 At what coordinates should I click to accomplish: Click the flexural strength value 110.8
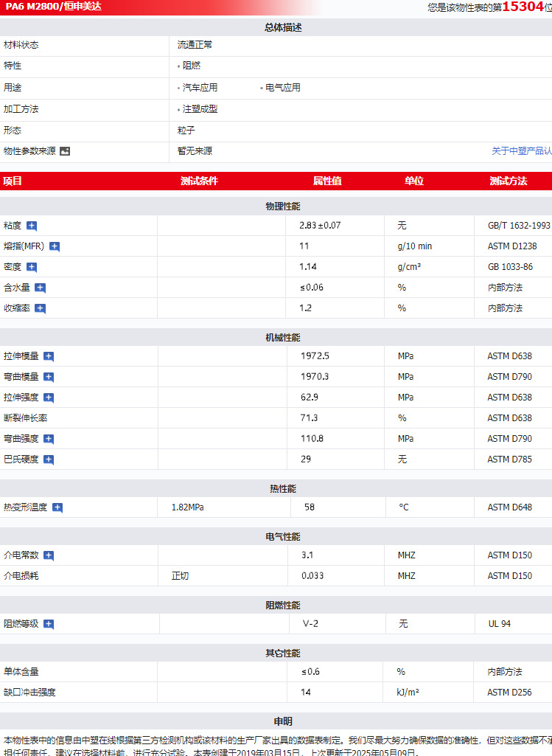tap(312, 440)
